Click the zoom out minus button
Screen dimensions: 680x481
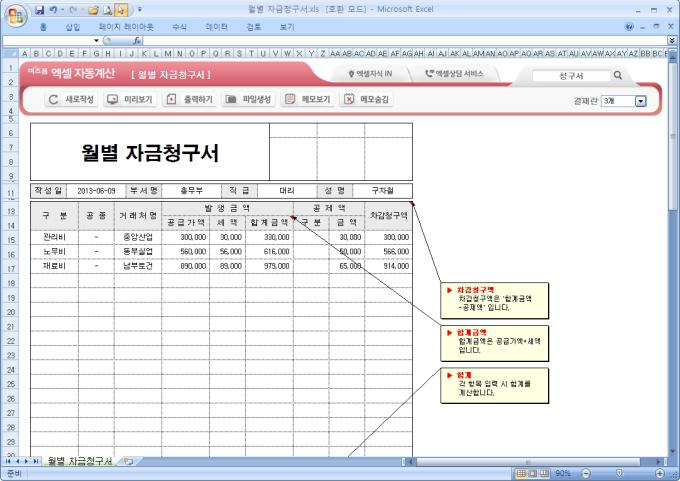pos(585,473)
